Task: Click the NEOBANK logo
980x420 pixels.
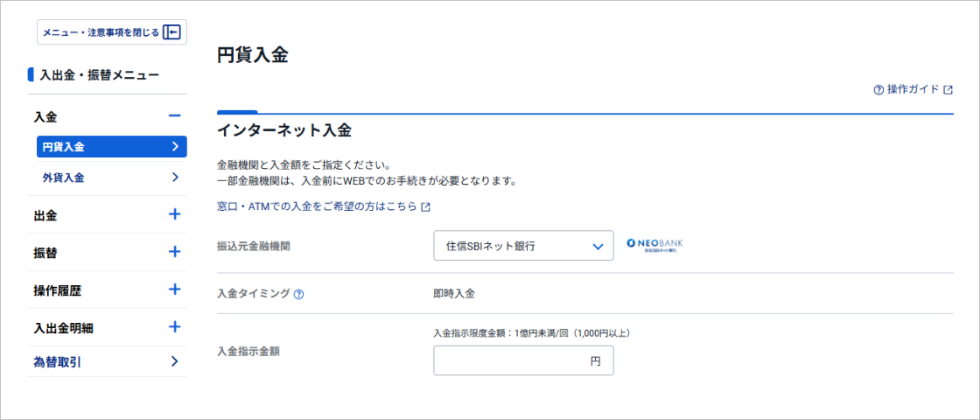Action: tap(654, 246)
